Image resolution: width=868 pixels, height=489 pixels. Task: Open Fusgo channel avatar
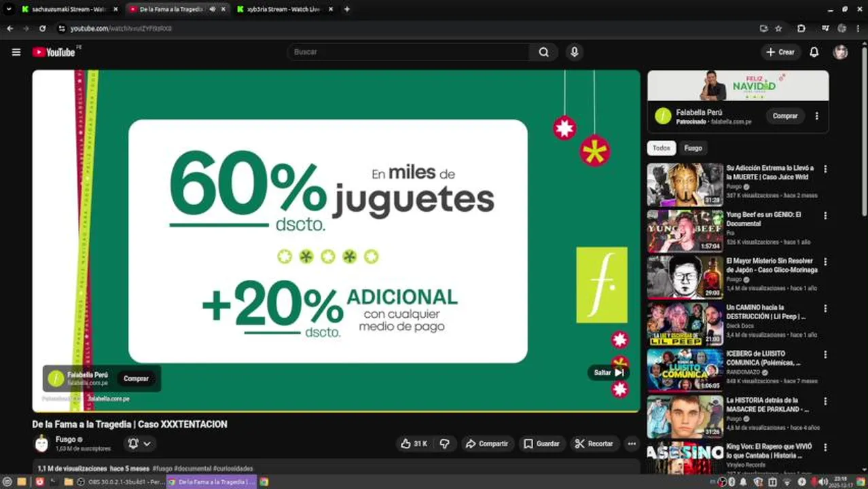coord(42,443)
